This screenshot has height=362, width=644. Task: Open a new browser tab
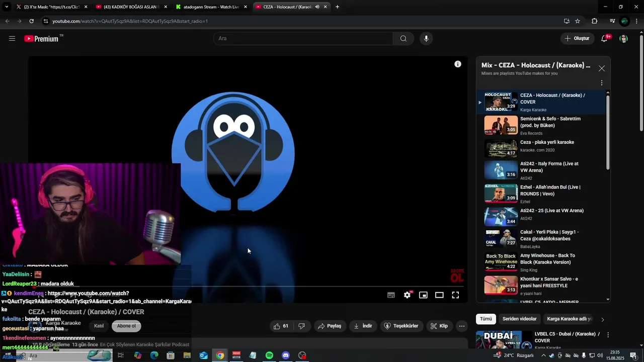point(337,7)
